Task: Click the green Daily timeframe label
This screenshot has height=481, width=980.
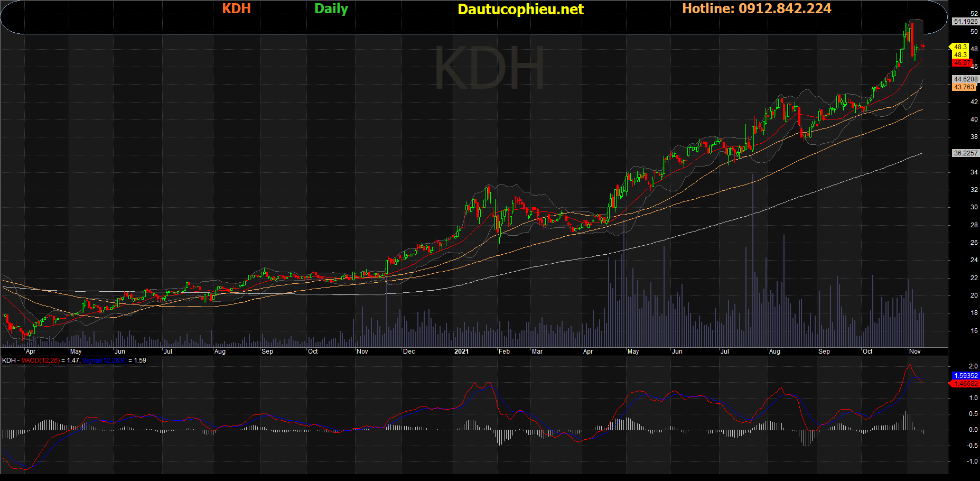Action: [331, 8]
